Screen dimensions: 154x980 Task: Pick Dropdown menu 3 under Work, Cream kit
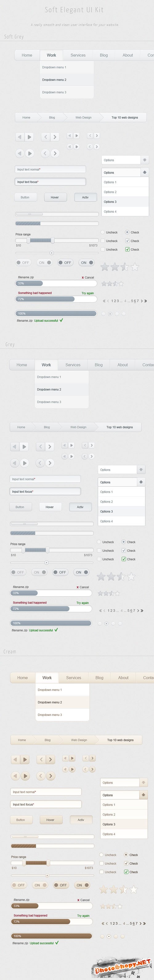pos(63,715)
